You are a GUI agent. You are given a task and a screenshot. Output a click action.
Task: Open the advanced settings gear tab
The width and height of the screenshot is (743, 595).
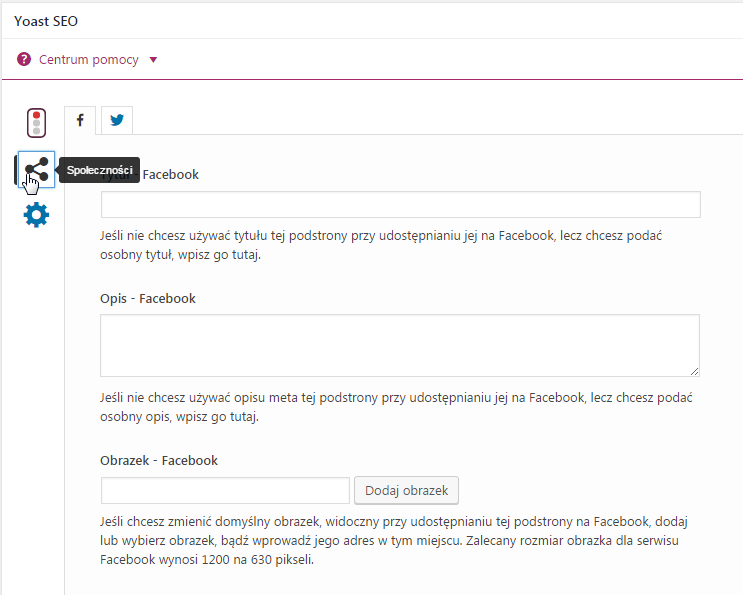36,215
